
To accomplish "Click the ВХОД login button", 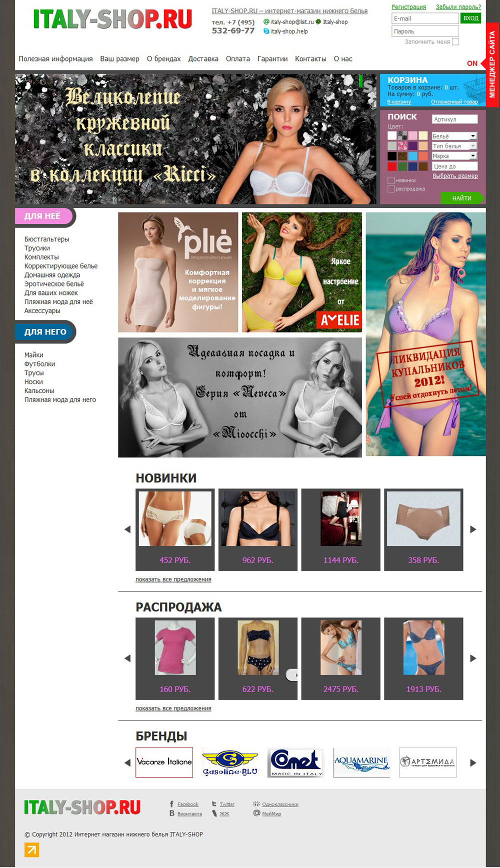I will [470, 18].
